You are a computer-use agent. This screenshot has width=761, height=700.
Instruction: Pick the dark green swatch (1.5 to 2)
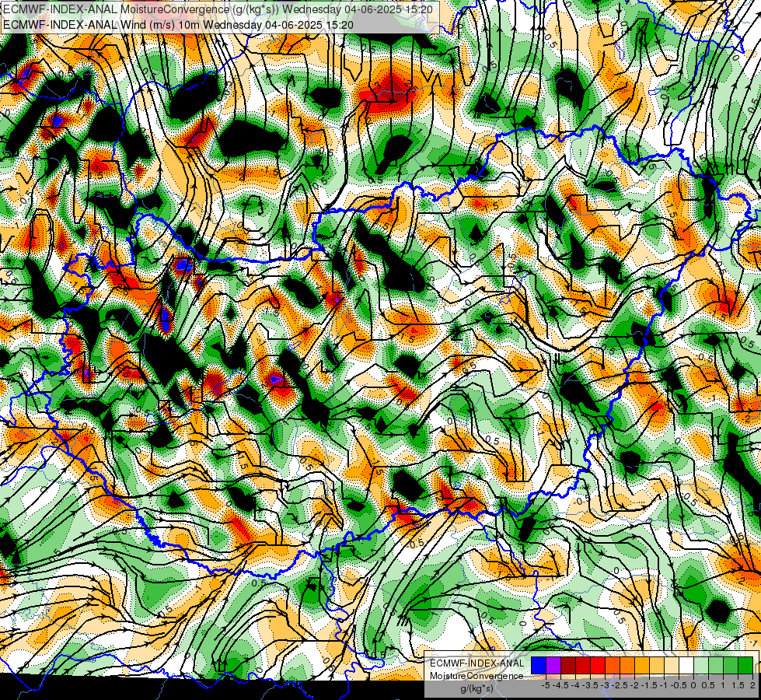coord(745,665)
